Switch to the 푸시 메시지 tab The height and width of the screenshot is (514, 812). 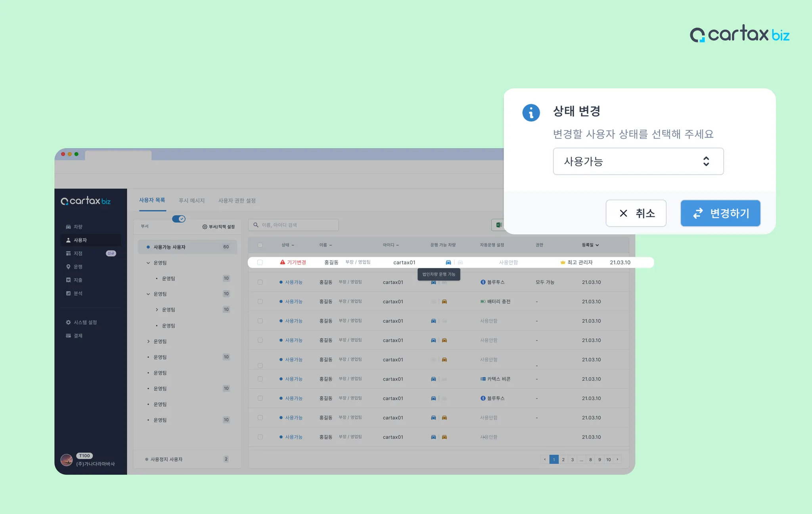192,201
